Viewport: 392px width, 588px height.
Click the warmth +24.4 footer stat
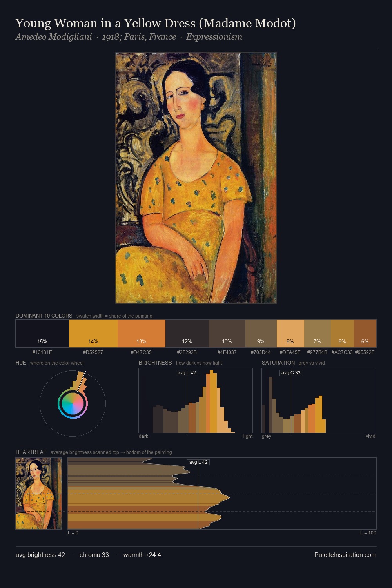point(142,555)
